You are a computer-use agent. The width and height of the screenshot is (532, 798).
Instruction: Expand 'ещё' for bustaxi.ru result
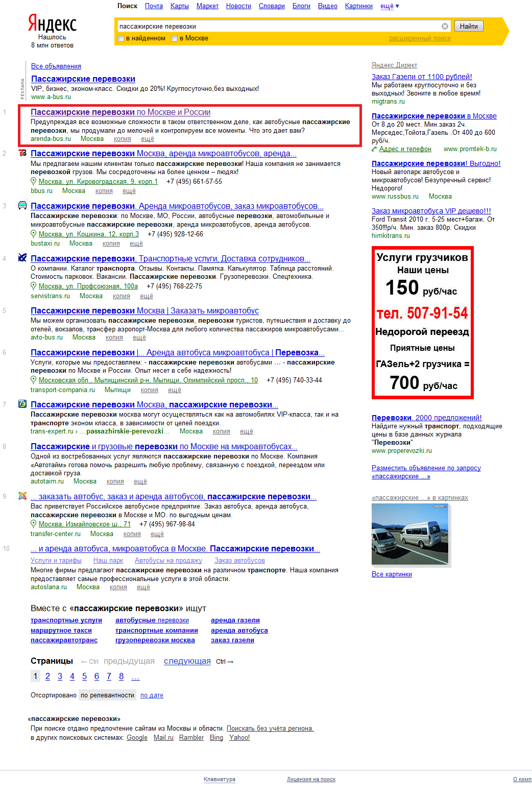coord(136,244)
